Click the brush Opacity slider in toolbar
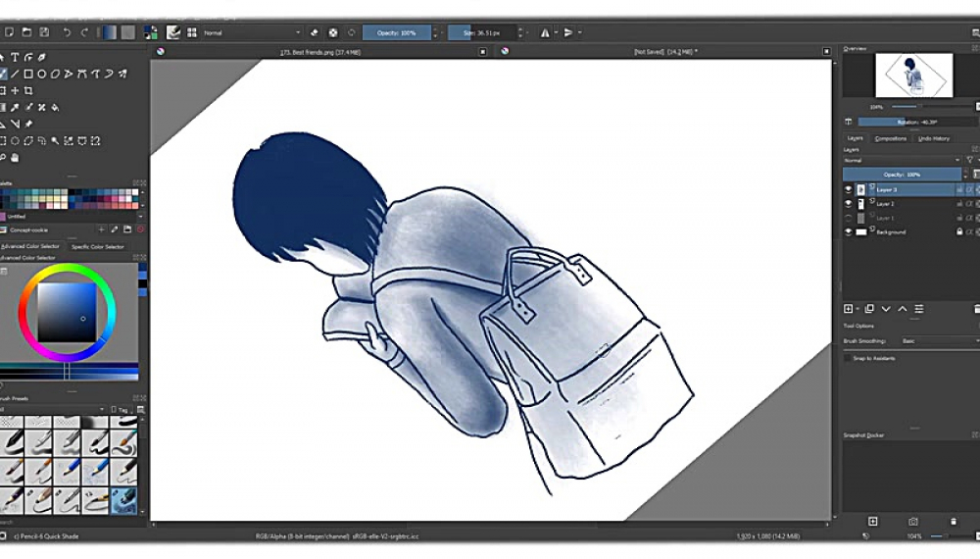 (396, 32)
